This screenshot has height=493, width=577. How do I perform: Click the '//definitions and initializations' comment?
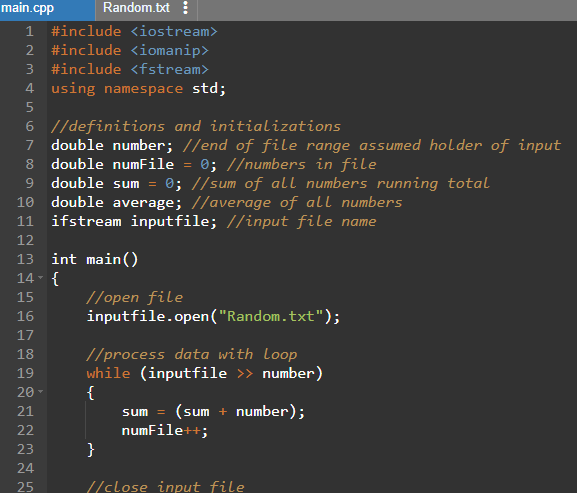(196, 127)
